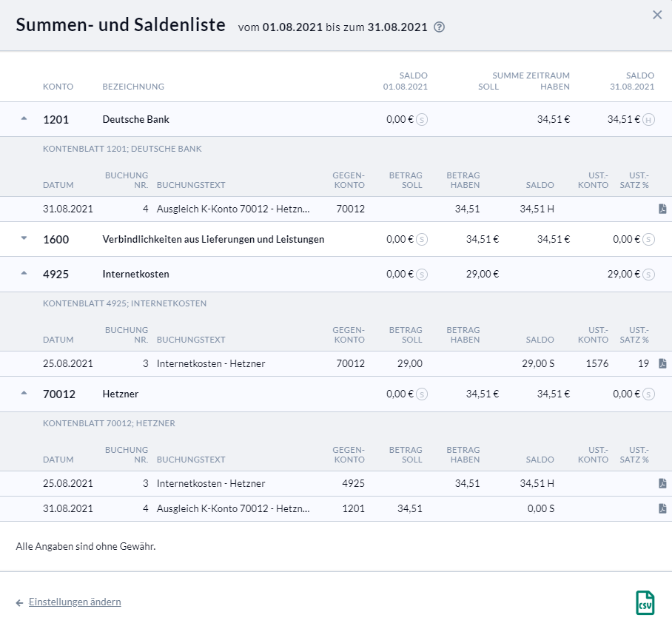
Task: Collapse account 70012 Hetzner
Action: coord(24,394)
